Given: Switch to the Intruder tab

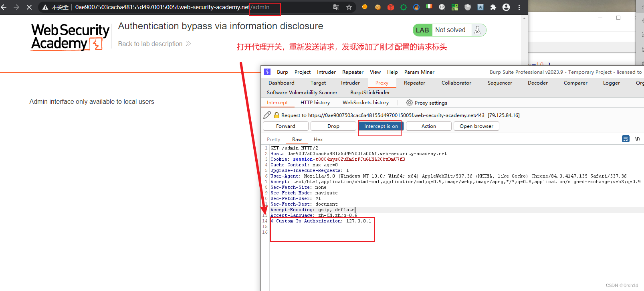Looking at the screenshot, I should (351, 83).
